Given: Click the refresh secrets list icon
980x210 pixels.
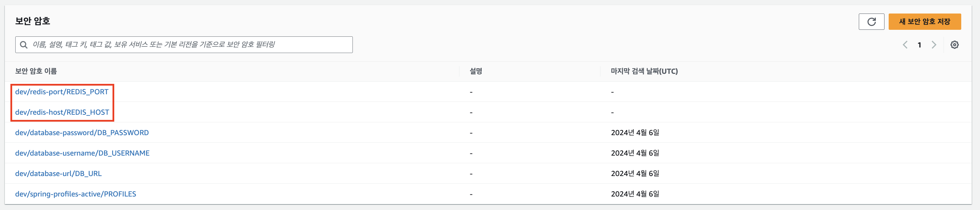Looking at the screenshot, I should [x=871, y=21].
